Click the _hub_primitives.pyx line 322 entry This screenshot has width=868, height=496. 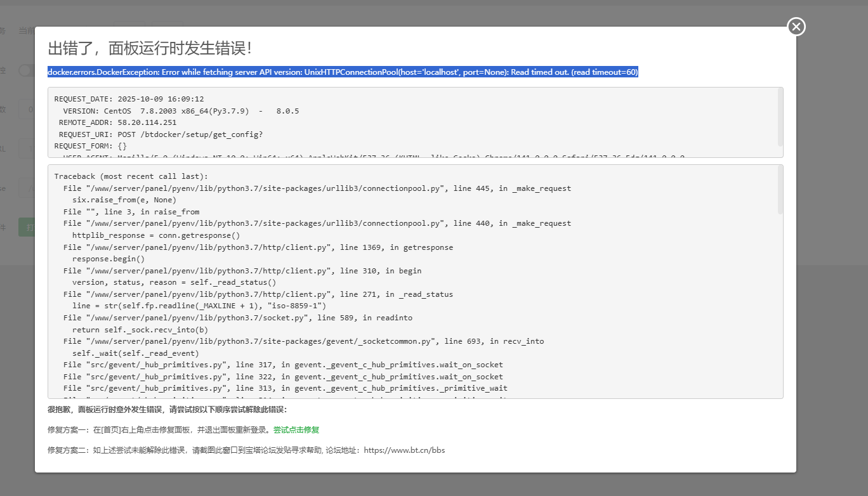click(x=283, y=377)
